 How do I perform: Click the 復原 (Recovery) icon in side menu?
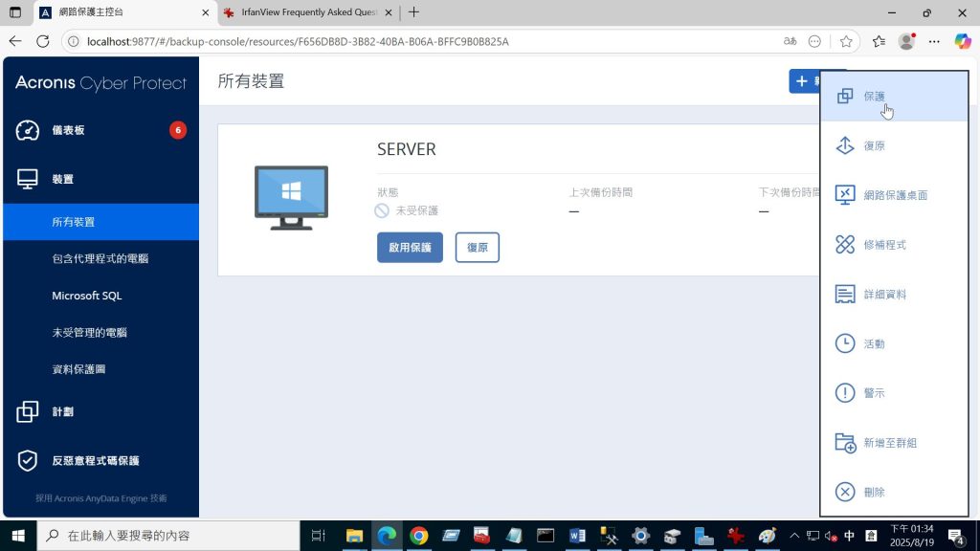point(845,145)
